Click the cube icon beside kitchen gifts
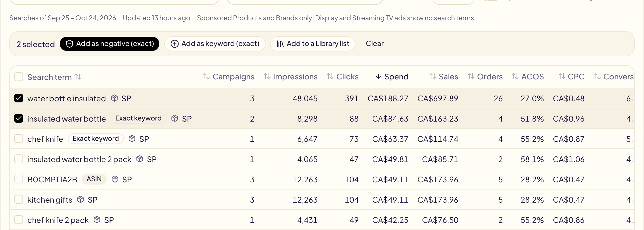Screen dimensions: 644x230 click(81, 199)
